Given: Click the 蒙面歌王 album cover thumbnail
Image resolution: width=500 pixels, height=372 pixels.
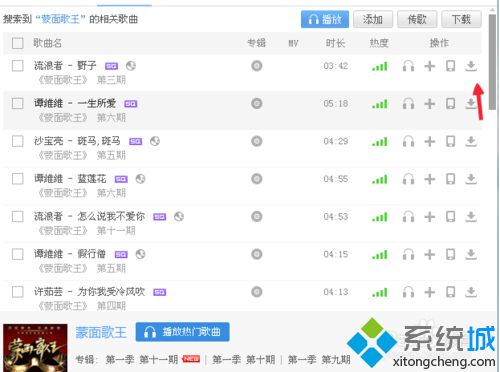Looking at the screenshot, I should (35, 348).
